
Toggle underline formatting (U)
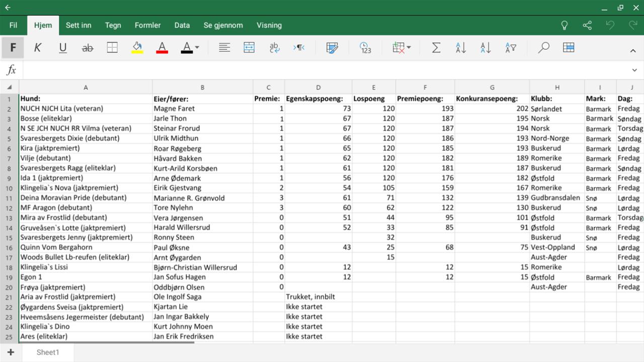tap(62, 48)
